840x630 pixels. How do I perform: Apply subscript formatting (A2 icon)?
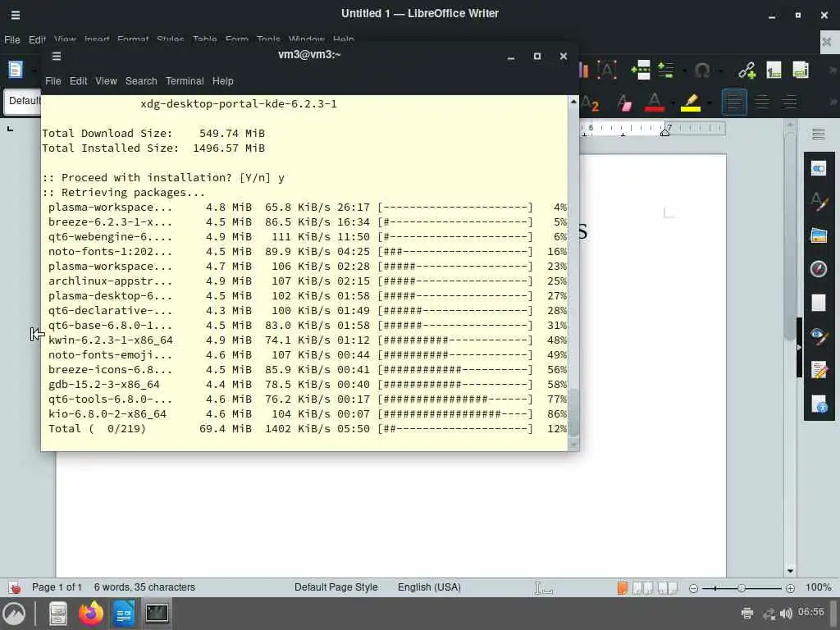(591, 102)
